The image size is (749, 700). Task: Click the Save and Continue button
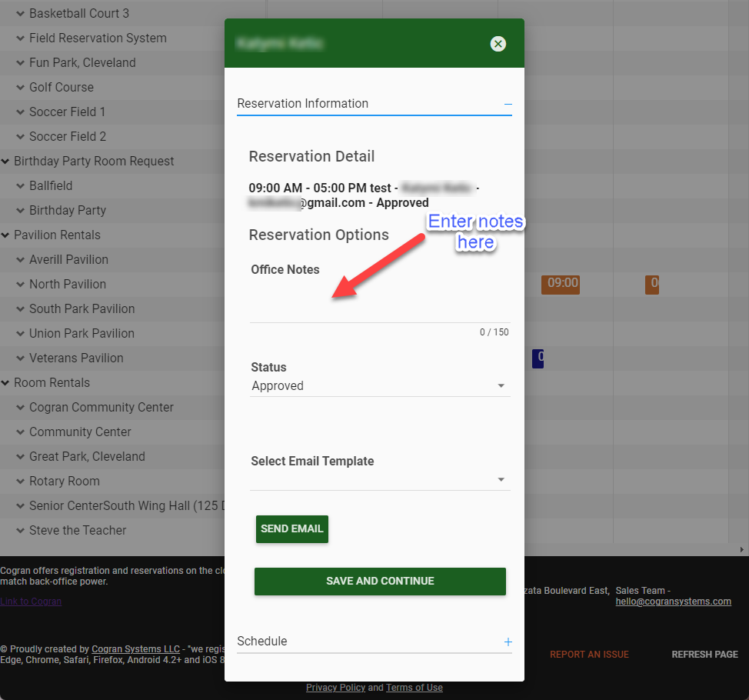click(x=380, y=582)
